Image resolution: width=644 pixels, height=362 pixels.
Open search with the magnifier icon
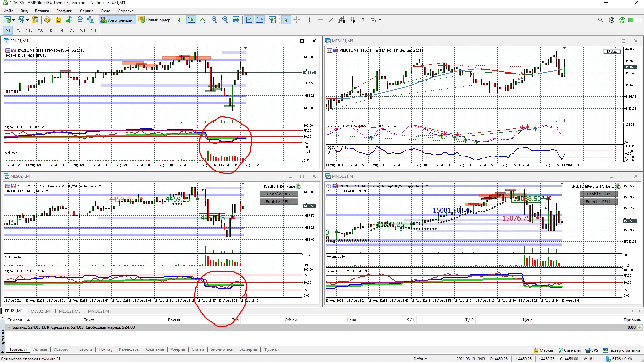(x=600, y=20)
